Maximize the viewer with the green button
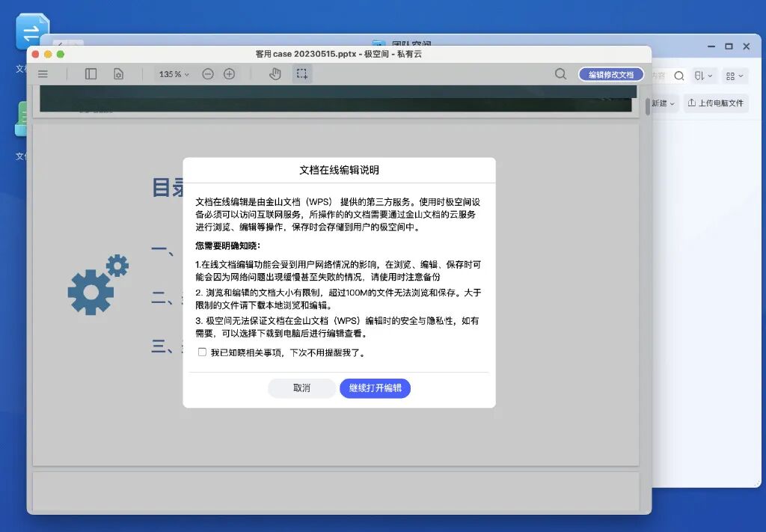The image size is (766, 532). pyautogui.click(x=61, y=54)
